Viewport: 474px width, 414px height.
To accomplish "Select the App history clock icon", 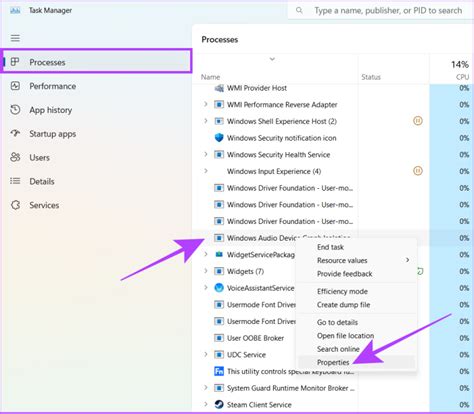I will 15,110.
